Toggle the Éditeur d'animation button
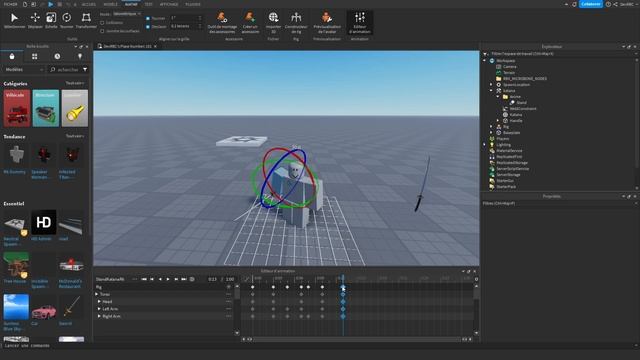Image resolution: width=640 pixels, height=360 pixels. click(x=360, y=22)
